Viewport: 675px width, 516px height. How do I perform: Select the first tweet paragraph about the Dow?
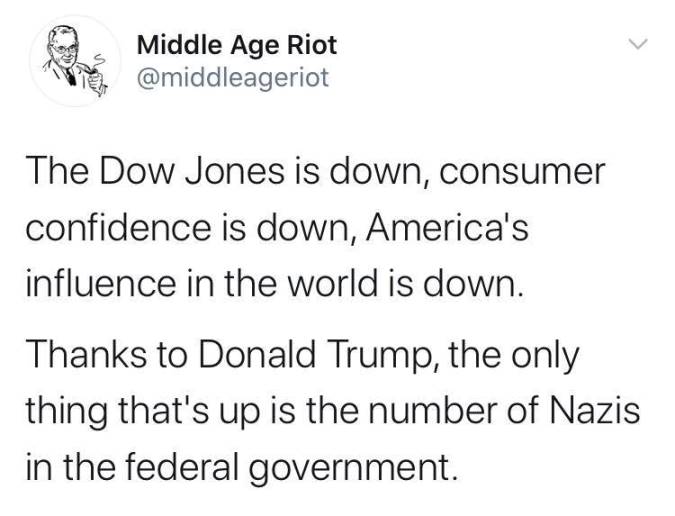[316, 228]
